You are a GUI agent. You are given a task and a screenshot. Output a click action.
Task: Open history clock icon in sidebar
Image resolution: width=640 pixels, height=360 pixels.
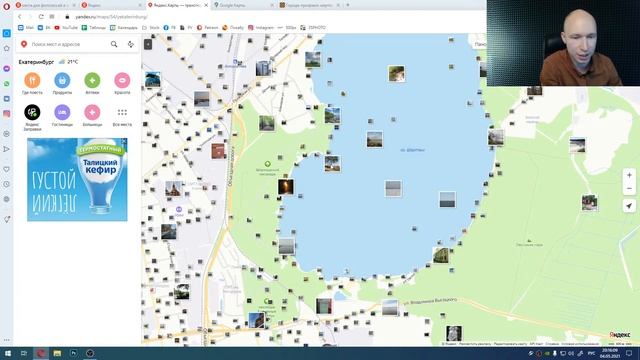pyautogui.click(x=7, y=184)
